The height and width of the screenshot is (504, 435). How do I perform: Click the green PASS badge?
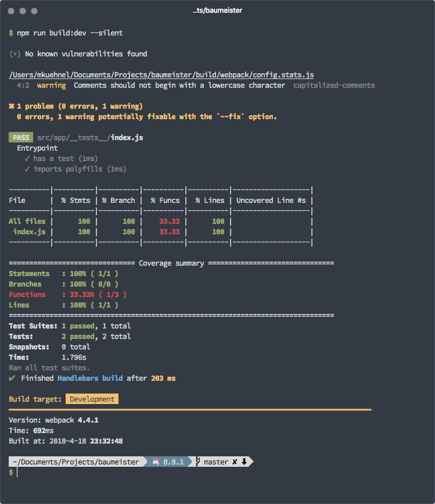pos(20,138)
